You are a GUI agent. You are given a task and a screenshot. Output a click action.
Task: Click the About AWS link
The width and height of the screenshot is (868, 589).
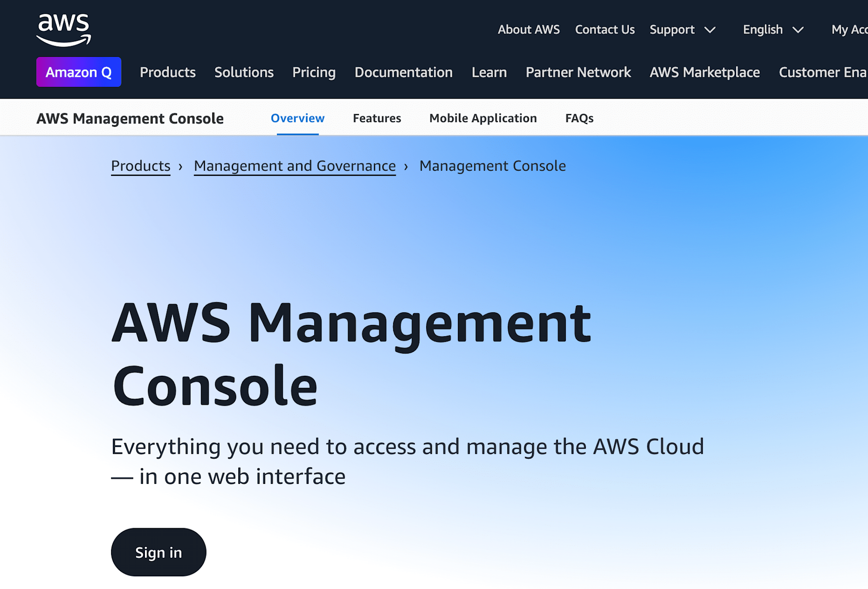[529, 30]
